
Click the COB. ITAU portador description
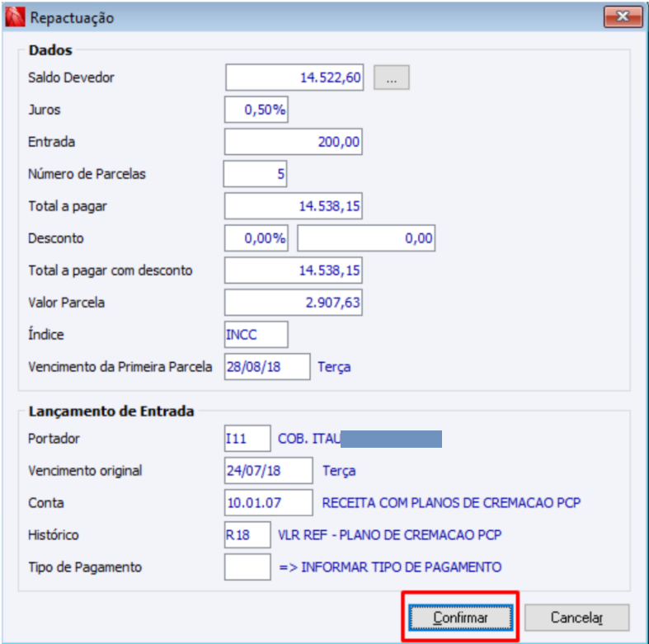coord(309,439)
